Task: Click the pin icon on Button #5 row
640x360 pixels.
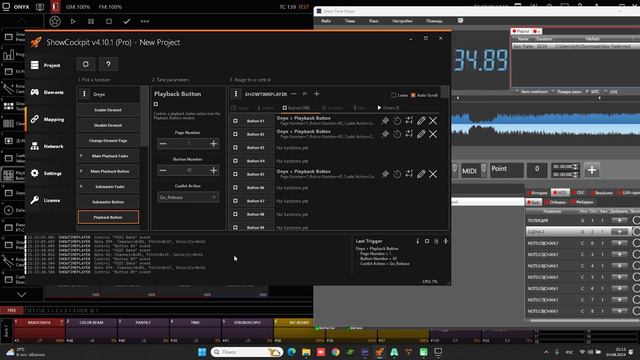Action: click(385, 174)
